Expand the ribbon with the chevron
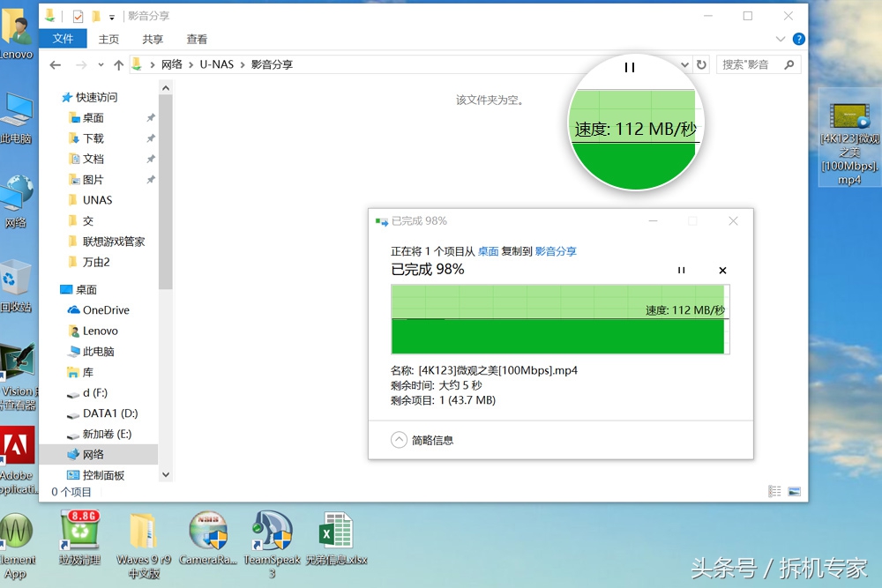 click(x=781, y=39)
